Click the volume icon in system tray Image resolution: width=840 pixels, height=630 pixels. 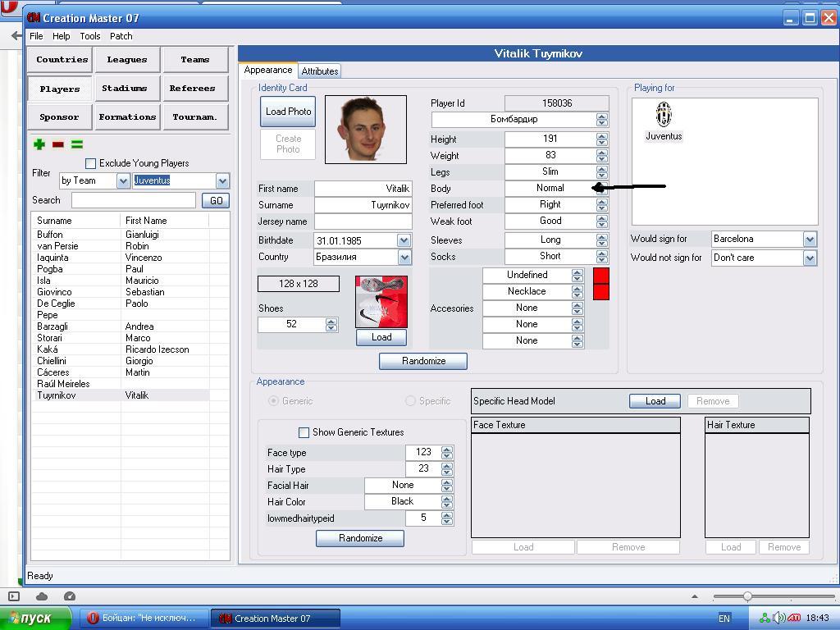(779, 618)
